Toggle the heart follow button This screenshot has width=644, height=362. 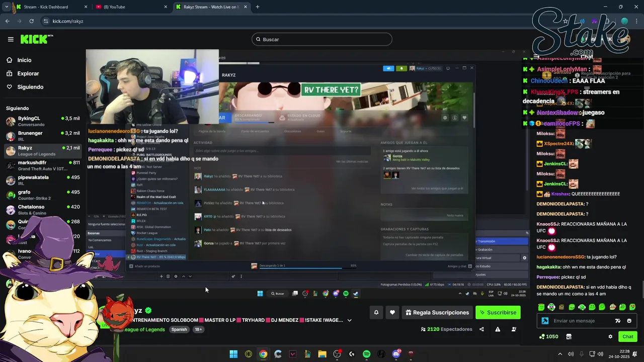[x=392, y=312]
